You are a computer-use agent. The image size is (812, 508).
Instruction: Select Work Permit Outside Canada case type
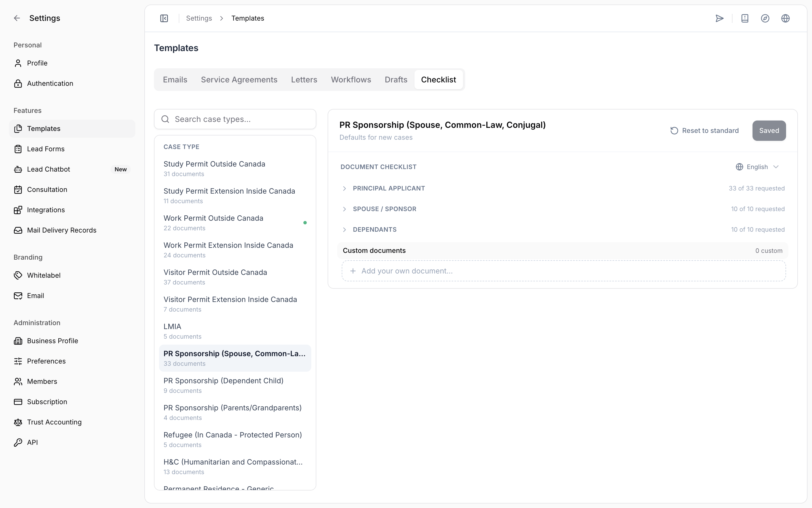(235, 223)
